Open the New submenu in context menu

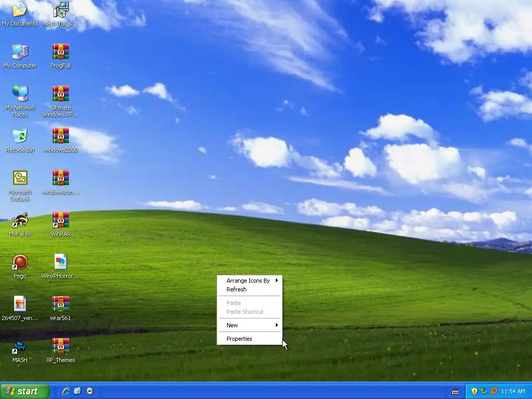click(249, 325)
